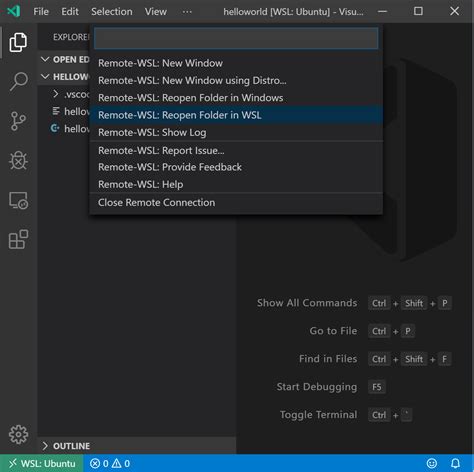This screenshot has height=472, width=474.
Task: Click the text file icon in explorer
Action: click(x=56, y=111)
